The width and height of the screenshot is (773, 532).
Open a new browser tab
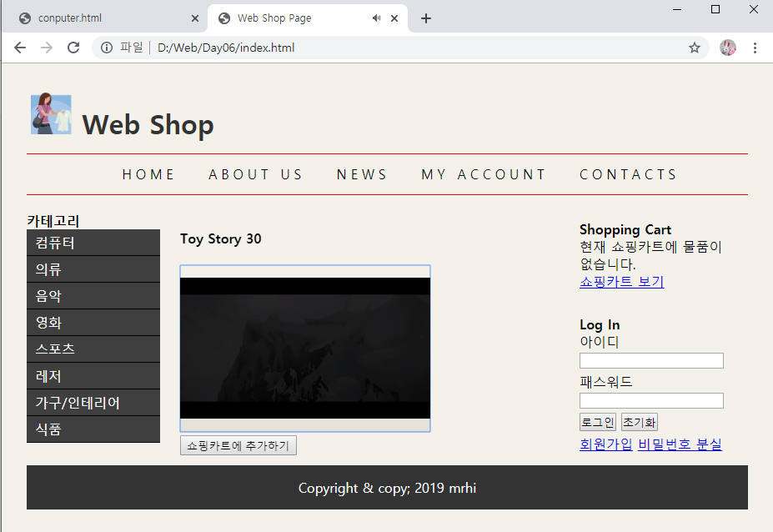pyautogui.click(x=426, y=18)
